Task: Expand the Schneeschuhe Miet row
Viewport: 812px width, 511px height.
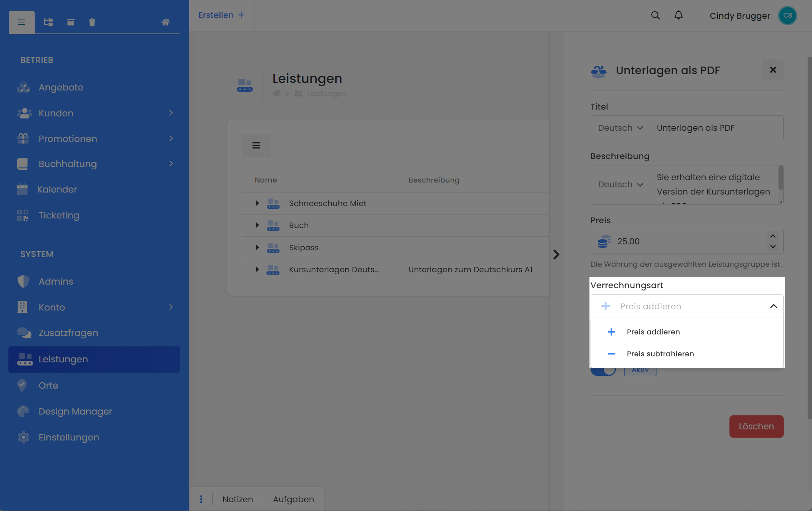Action: 257,203
